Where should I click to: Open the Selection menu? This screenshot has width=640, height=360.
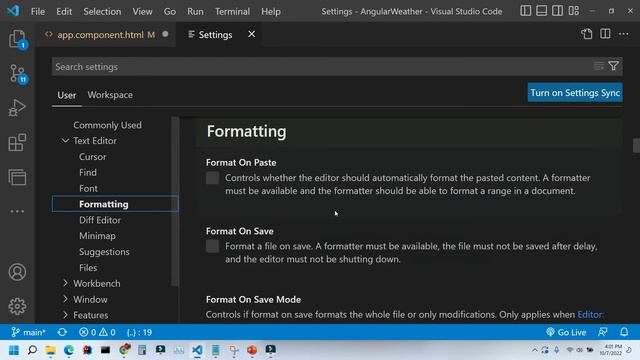[102, 11]
